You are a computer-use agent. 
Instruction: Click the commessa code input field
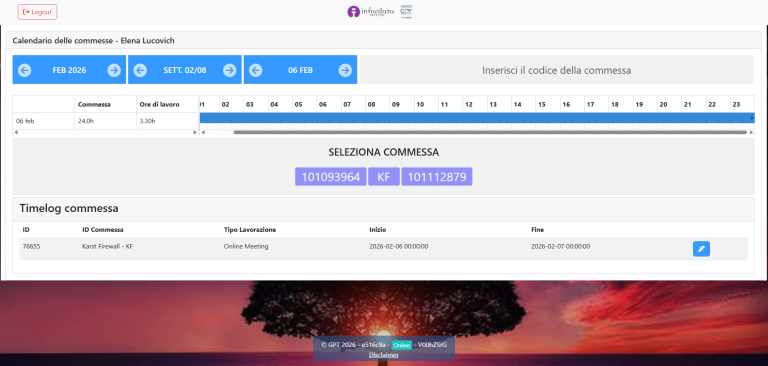(556, 70)
